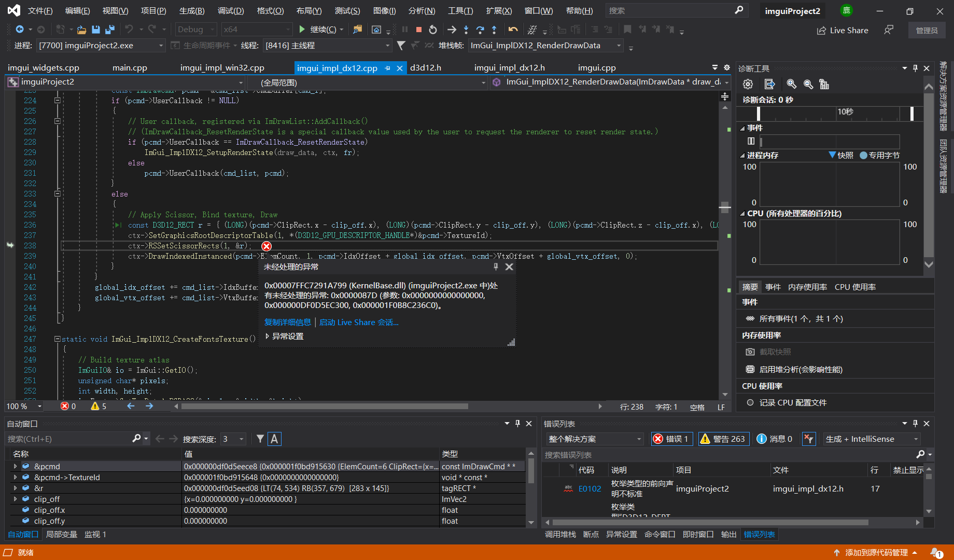Click the Live Share button
This screenshot has height=560, width=954.
point(843,30)
